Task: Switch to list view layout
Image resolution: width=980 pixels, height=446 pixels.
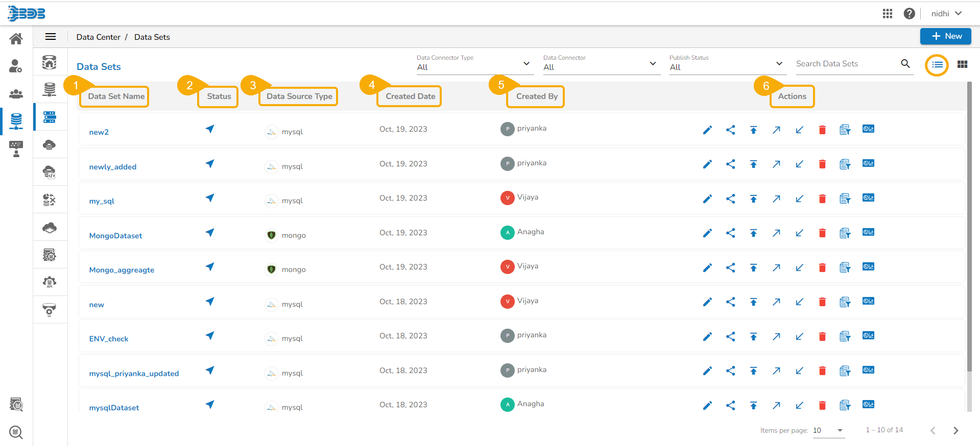Action: click(x=937, y=65)
